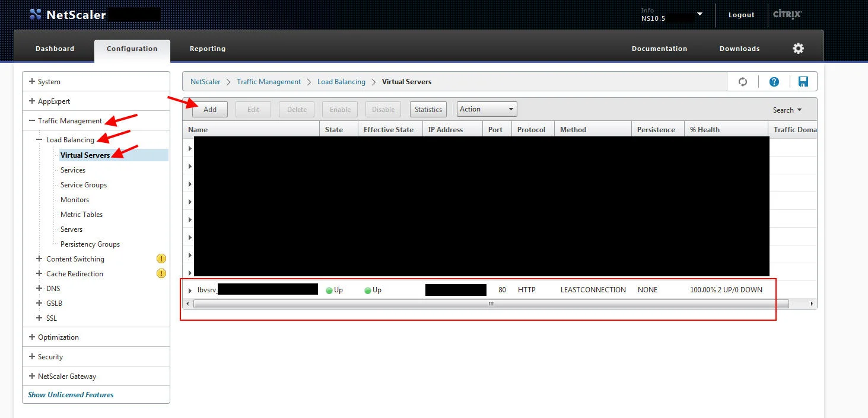Expand the System node

click(32, 82)
